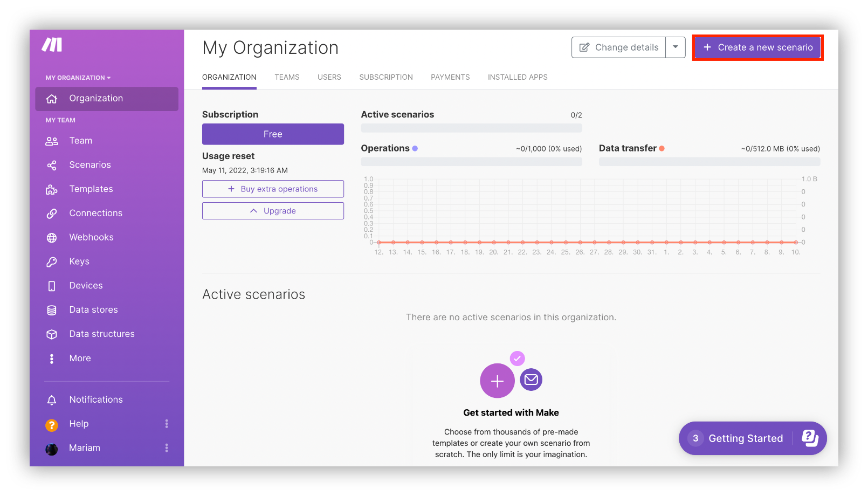Click the large purple plus circle

tap(497, 381)
